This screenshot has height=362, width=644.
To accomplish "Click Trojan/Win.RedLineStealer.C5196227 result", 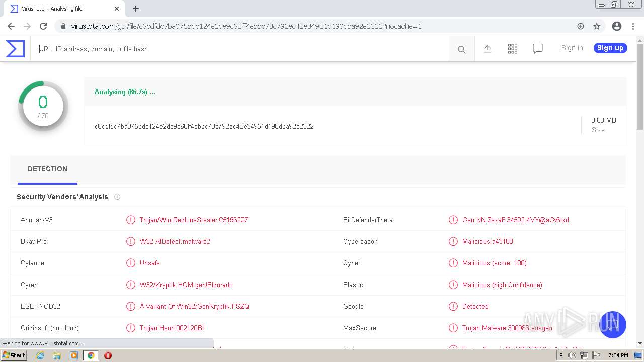I will pos(194,220).
